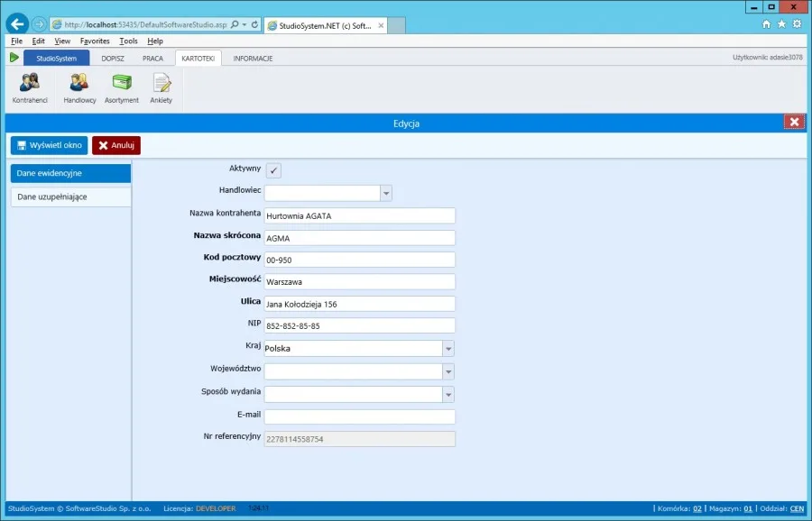Open the address bar dropdown arrow
This screenshot has height=521, width=812.
point(245,24)
